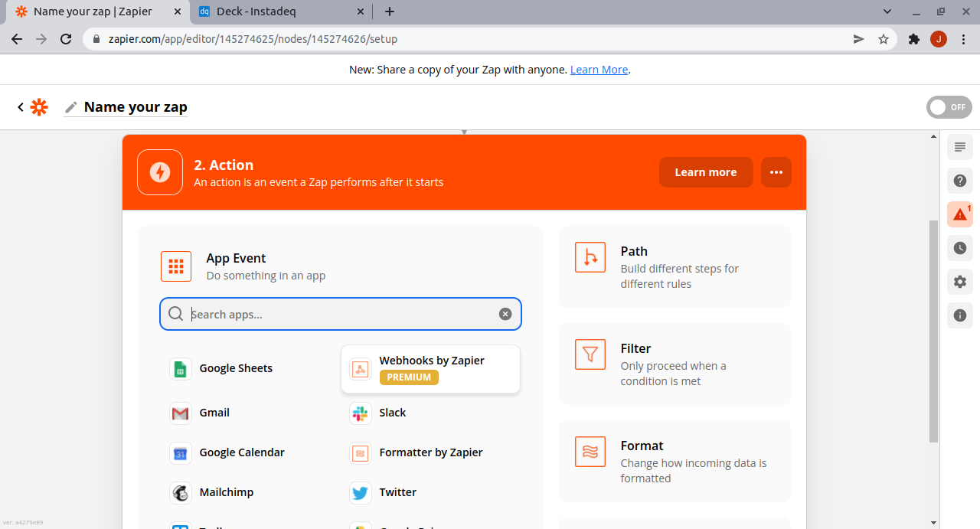Select the Filter funnel icon
This screenshot has height=529, width=980.
tap(590, 354)
